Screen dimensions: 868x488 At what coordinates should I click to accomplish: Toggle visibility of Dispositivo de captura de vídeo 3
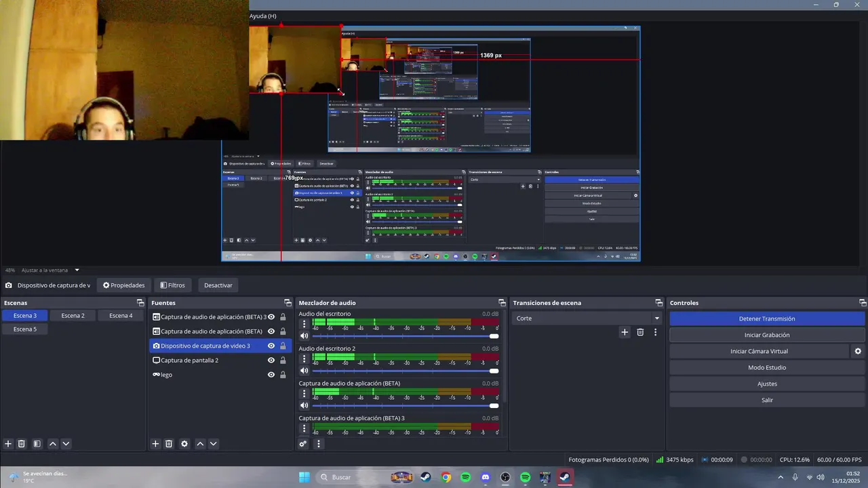pos(271,346)
